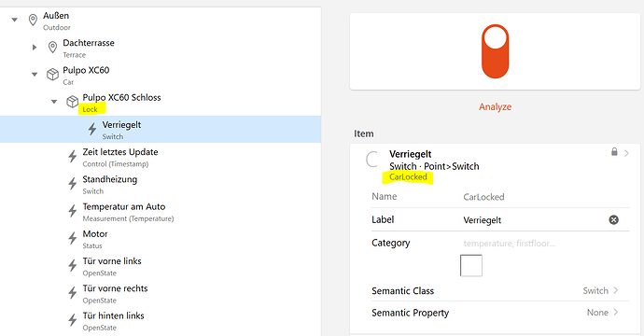Select the Zeit letztes Update item
644x336 pixels.
point(161,157)
